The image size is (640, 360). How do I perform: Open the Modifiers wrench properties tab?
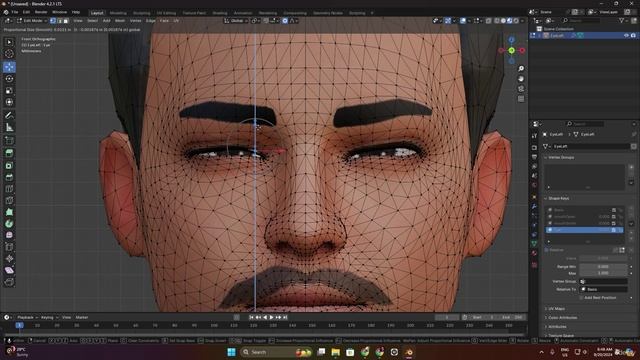click(534, 206)
